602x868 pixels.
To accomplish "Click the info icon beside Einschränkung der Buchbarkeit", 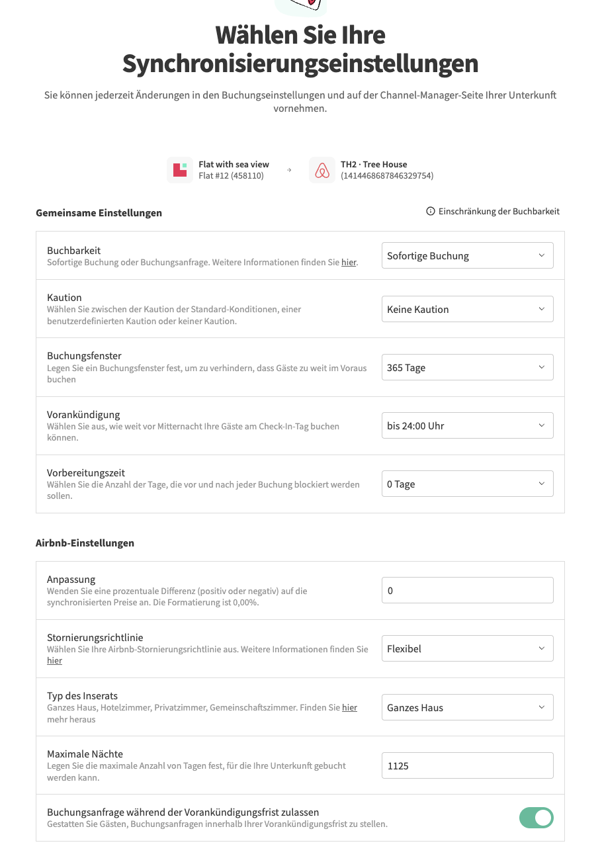I will point(431,212).
